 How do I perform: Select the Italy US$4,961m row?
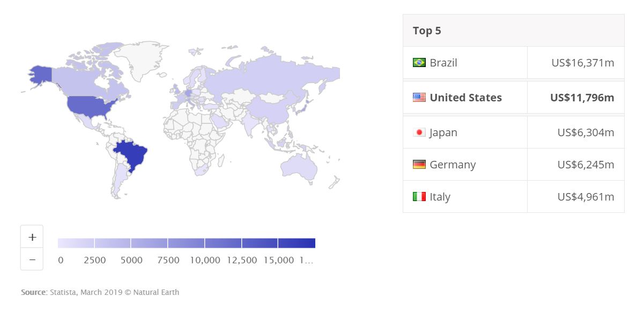(514, 197)
